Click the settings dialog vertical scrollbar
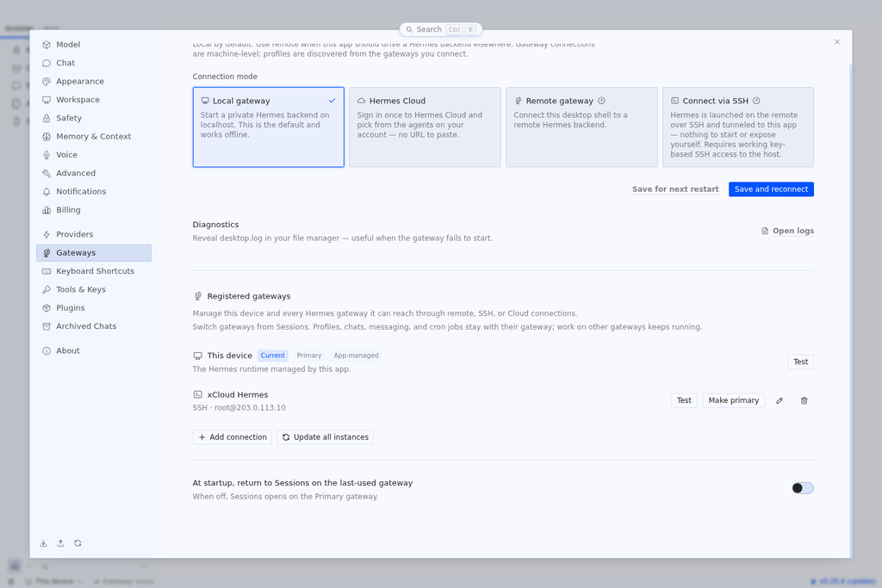 pyautogui.click(x=850, y=311)
